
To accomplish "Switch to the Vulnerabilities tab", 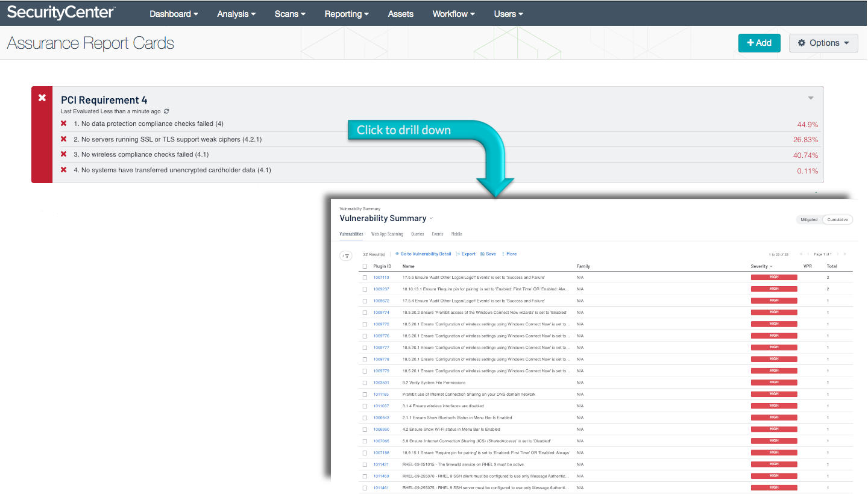I will [x=351, y=234].
